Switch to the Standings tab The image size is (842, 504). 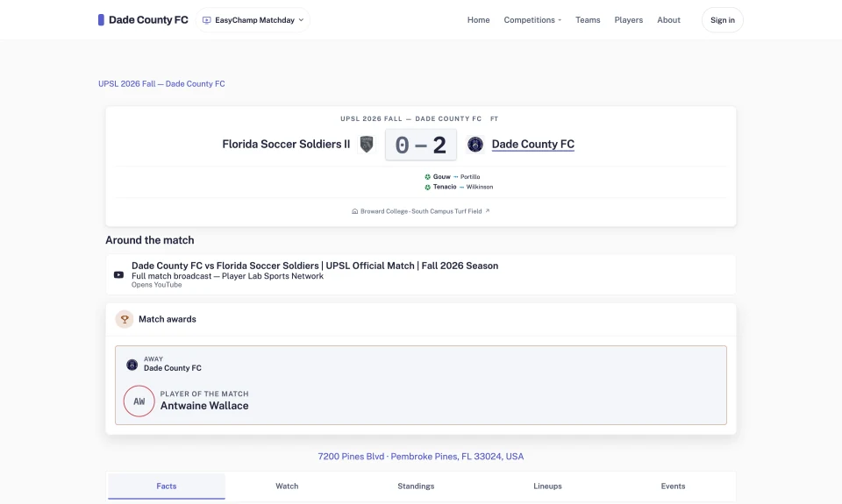point(416,486)
